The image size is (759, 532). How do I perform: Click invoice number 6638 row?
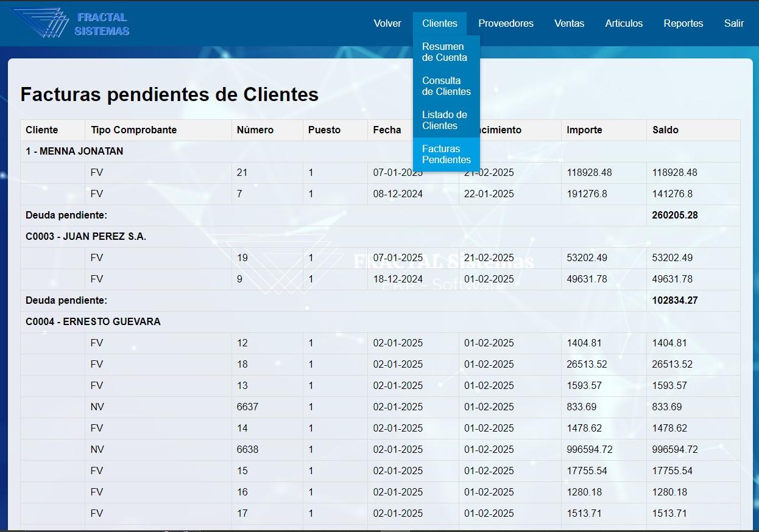(x=380, y=450)
